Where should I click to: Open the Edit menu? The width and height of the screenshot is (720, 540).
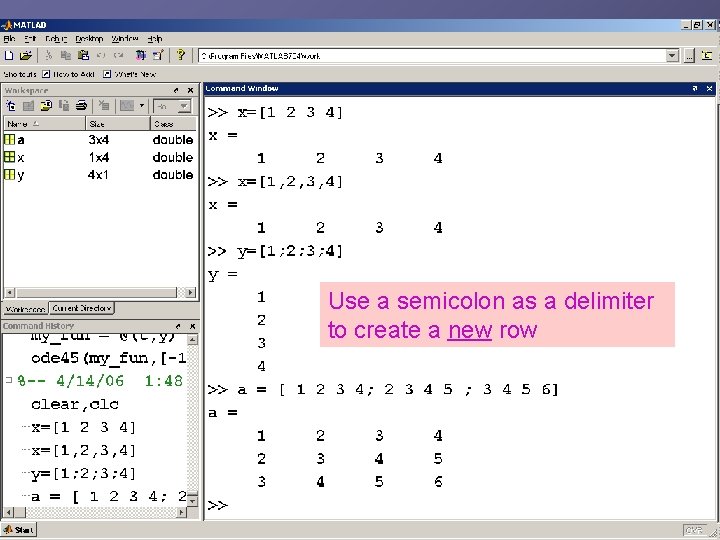30,39
